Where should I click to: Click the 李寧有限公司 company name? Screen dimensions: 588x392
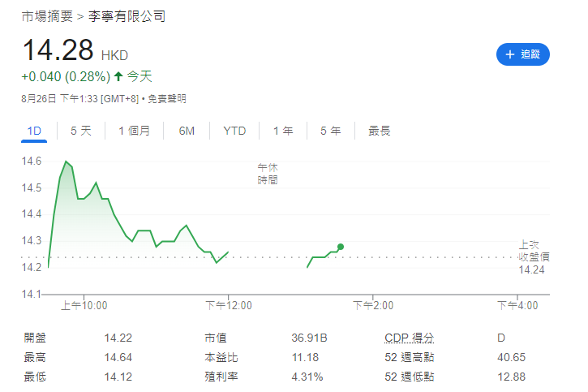pos(126,16)
